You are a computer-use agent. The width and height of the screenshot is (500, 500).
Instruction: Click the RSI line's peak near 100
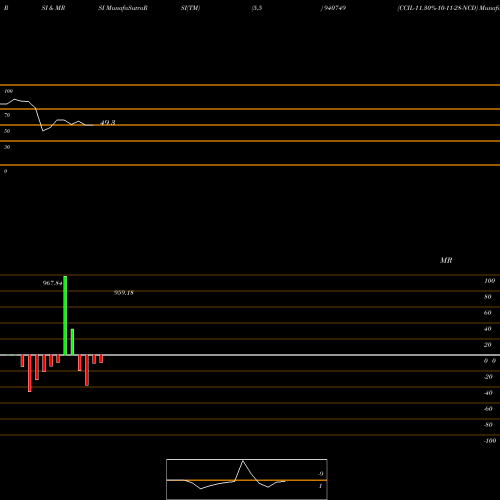(x=14, y=99)
